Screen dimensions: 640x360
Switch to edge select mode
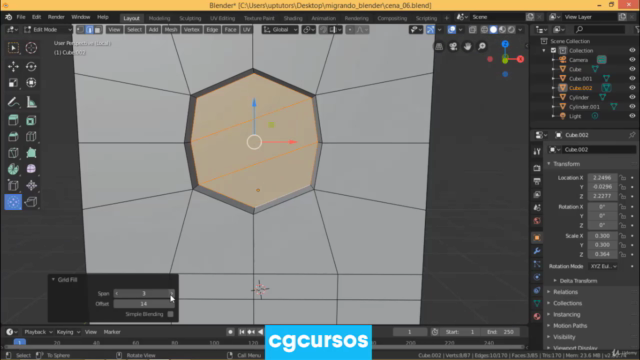click(89, 29)
